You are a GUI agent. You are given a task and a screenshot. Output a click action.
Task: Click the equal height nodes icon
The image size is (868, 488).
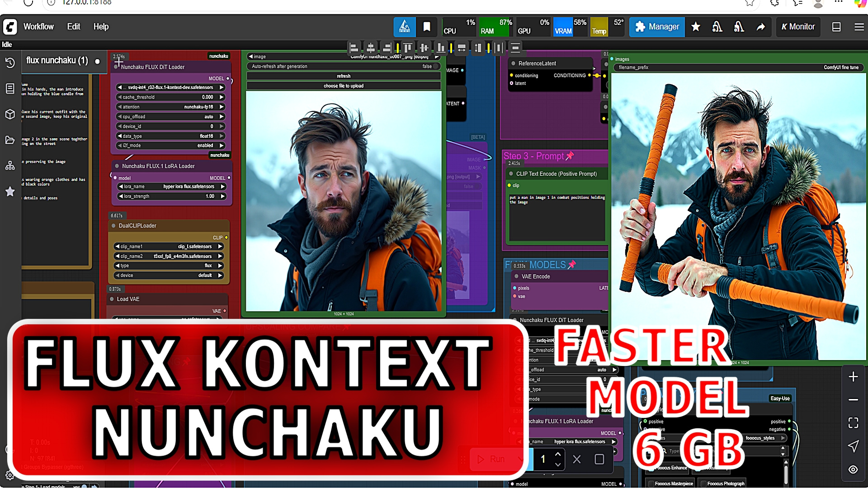coord(478,47)
